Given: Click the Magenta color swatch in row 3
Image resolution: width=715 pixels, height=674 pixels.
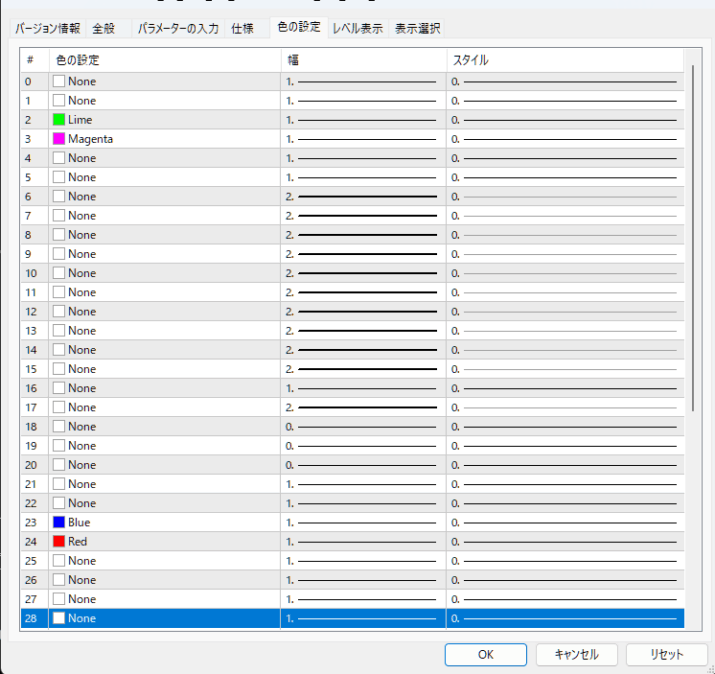Looking at the screenshot, I should point(59,139).
